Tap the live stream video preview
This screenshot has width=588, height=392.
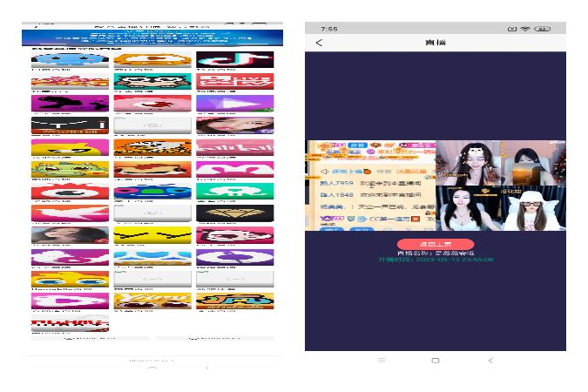436,186
